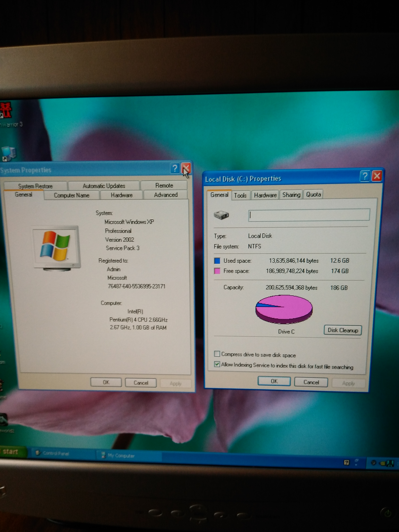Click 'Service Pack 3' text
This screenshot has width=399, height=532.
(123, 248)
